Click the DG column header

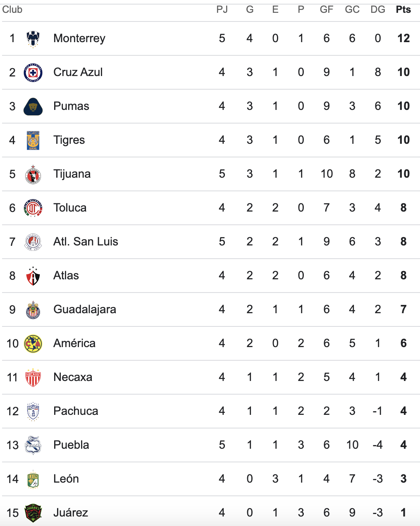tap(377, 10)
